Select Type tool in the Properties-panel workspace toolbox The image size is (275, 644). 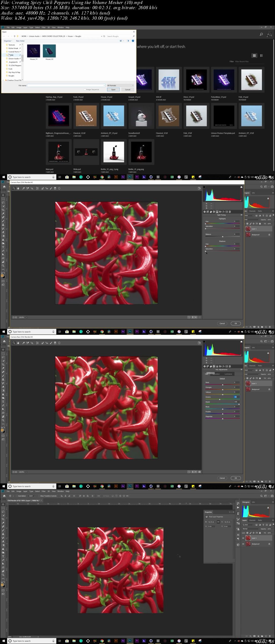click(3, 556)
